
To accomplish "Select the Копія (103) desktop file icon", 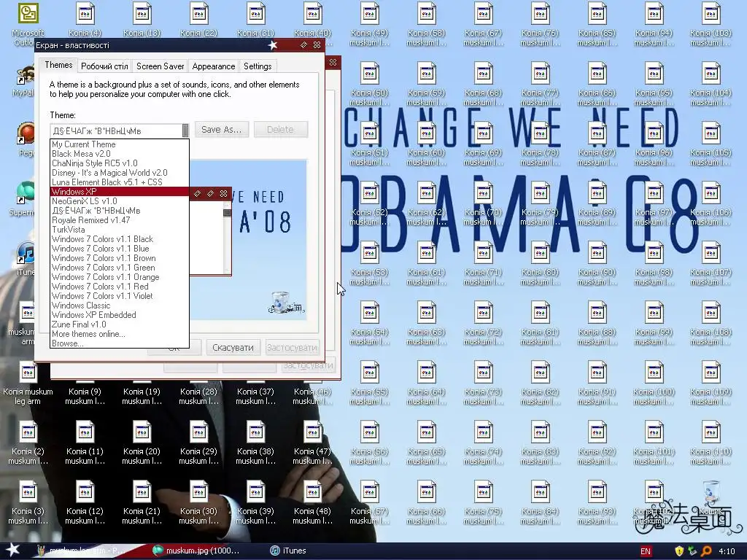I will click(711, 25).
